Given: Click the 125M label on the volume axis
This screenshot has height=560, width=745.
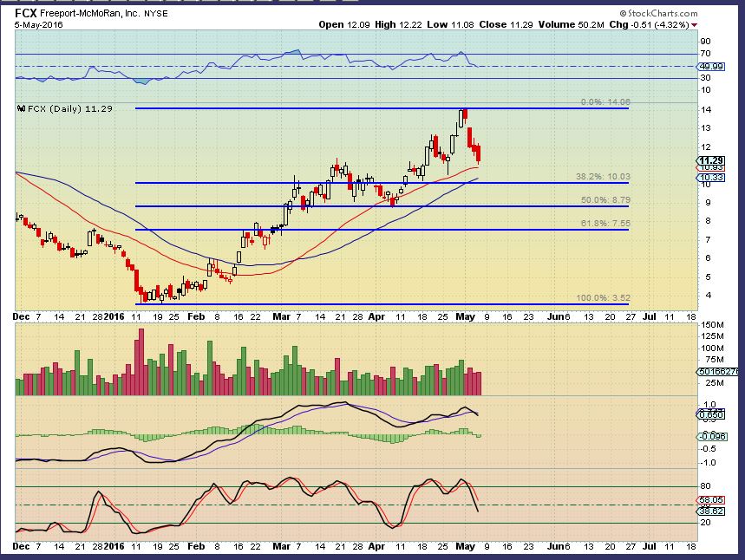Looking at the screenshot, I should [713, 336].
